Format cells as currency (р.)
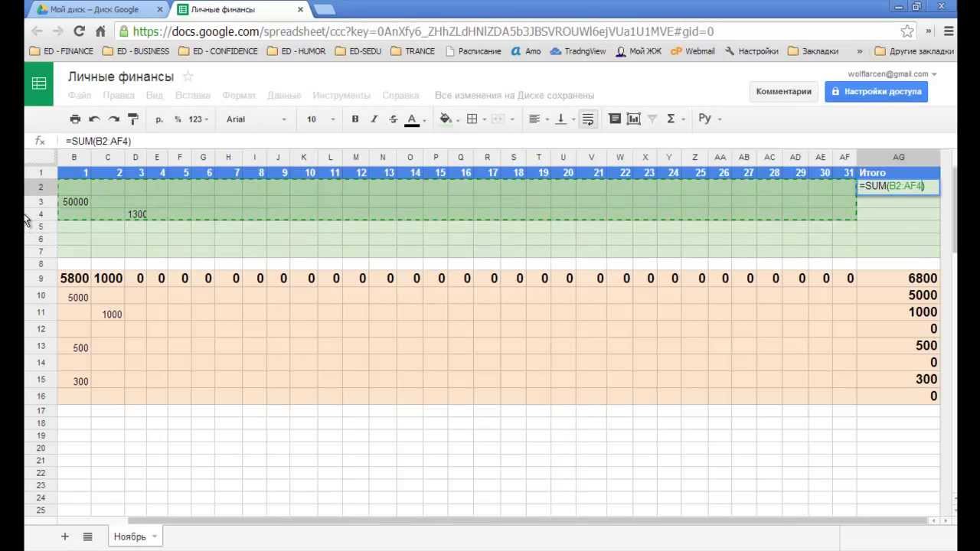 point(159,119)
